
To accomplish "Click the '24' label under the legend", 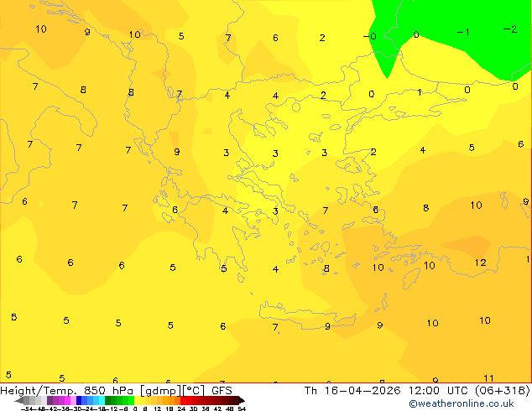I will point(181,408).
